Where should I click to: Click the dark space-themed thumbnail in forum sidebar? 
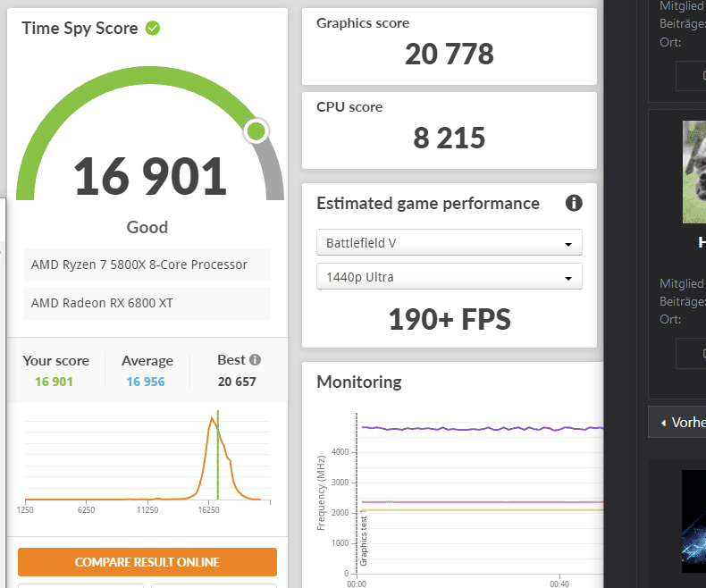(x=693, y=521)
